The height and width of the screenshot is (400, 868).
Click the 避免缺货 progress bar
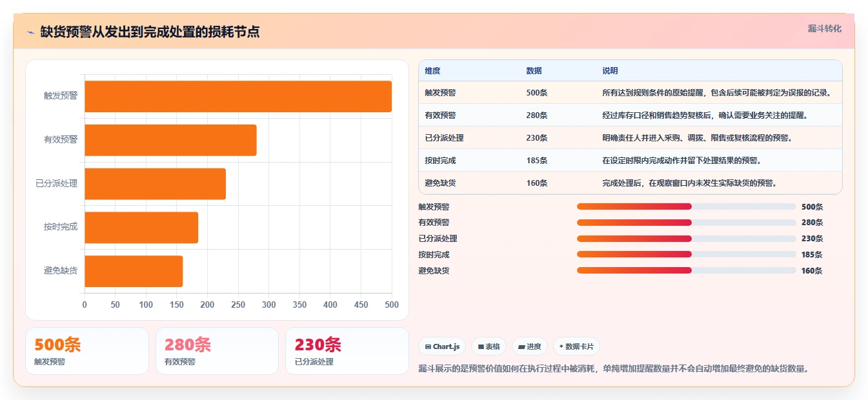pos(686,270)
